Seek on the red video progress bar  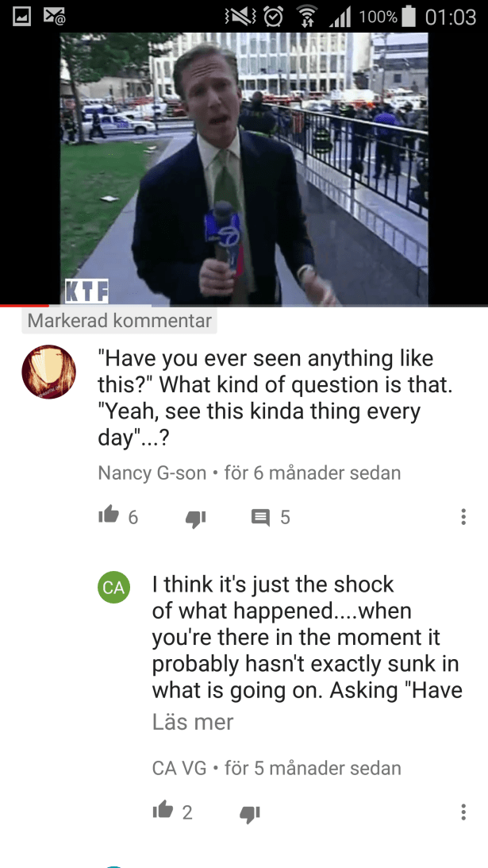pos(244,305)
